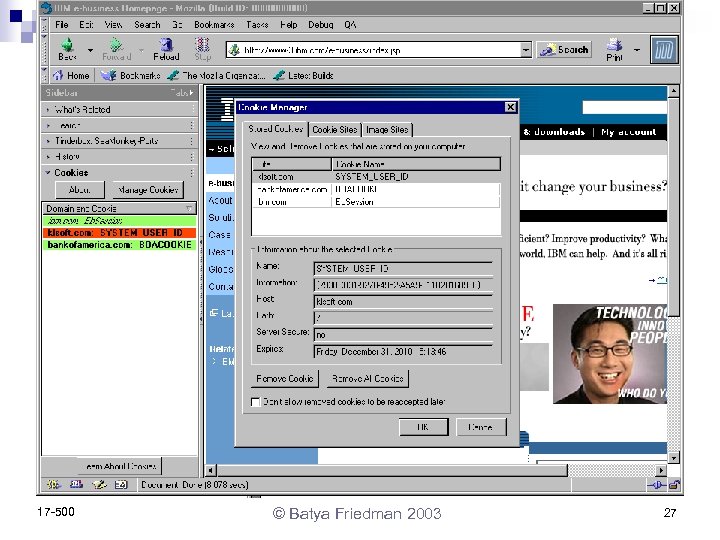Open the Help menu

click(x=288, y=25)
